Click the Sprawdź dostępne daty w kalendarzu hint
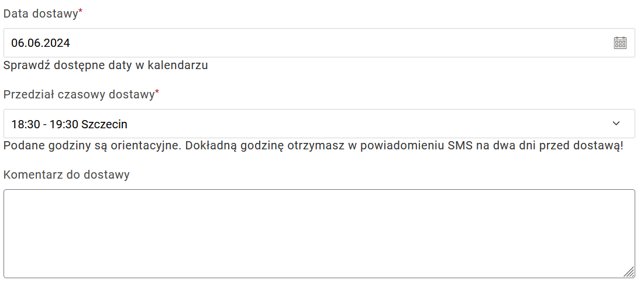This screenshot has width=644, height=287. point(105,65)
